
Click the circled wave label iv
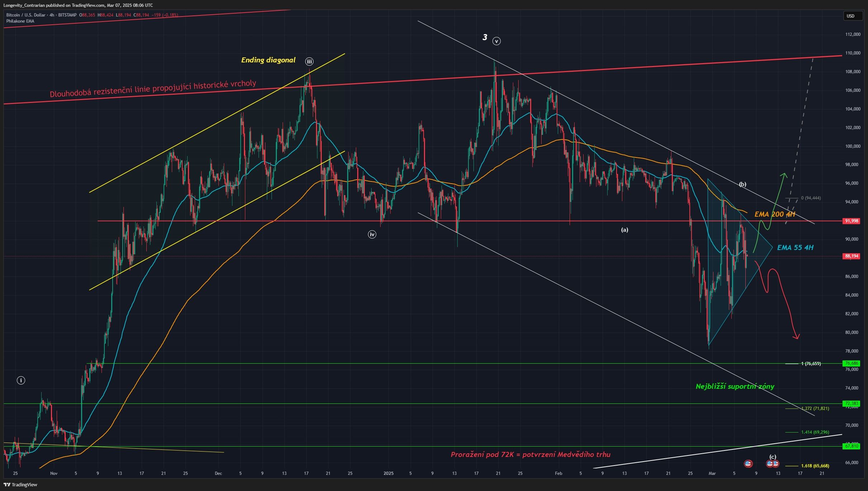click(x=372, y=235)
